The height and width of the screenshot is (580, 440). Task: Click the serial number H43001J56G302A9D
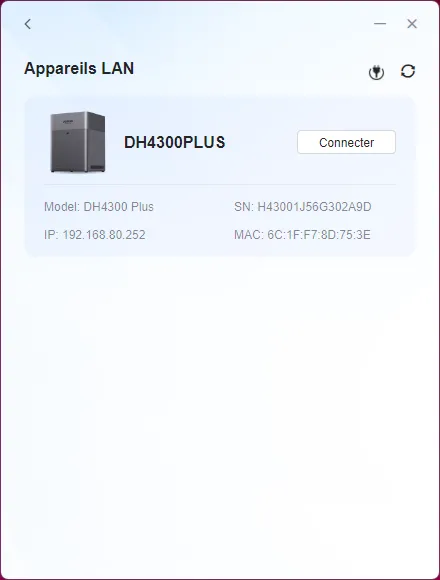coord(314,207)
